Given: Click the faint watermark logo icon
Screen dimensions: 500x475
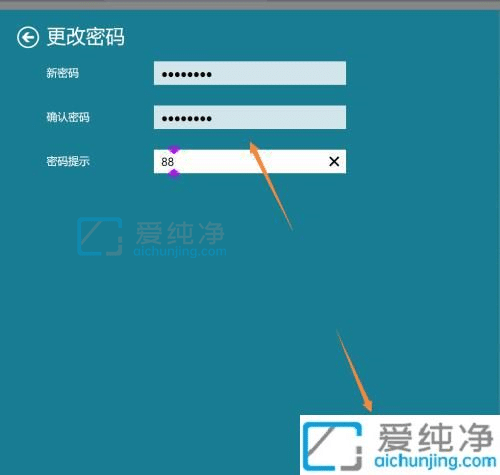Looking at the screenshot, I should click(x=100, y=236).
